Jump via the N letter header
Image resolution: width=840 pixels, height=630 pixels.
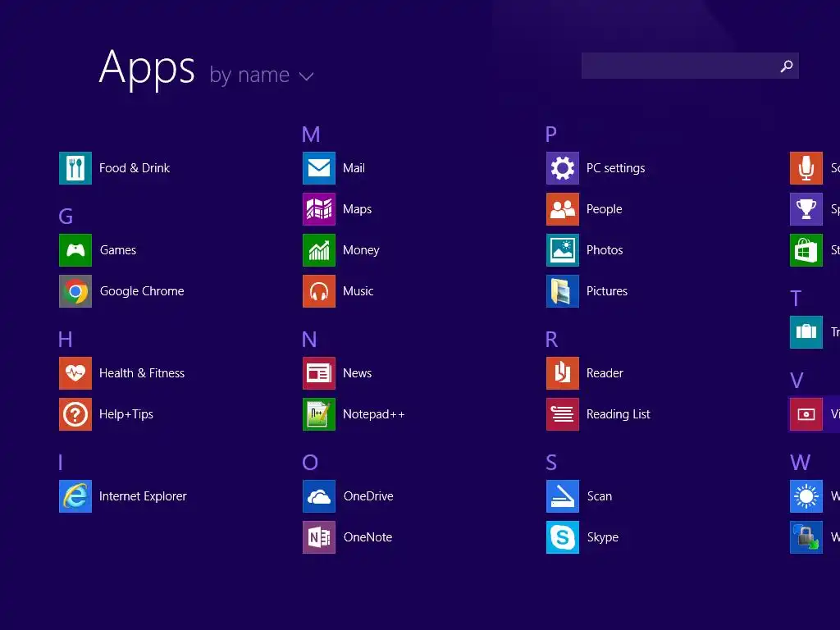point(309,339)
